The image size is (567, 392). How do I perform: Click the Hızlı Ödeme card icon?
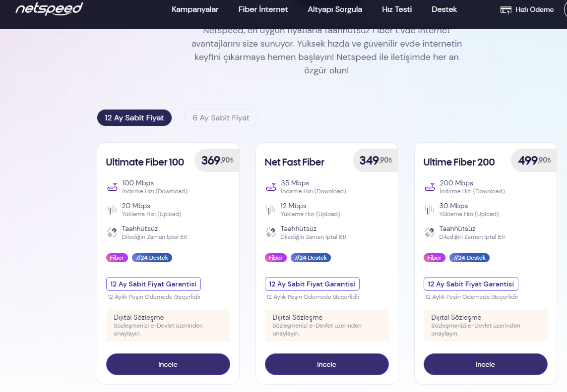505,10
